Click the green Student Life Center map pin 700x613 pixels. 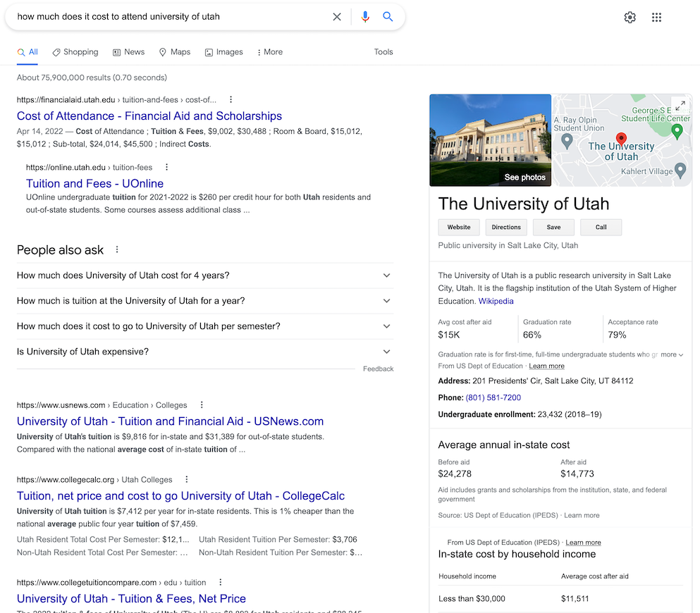[x=677, y=131]
